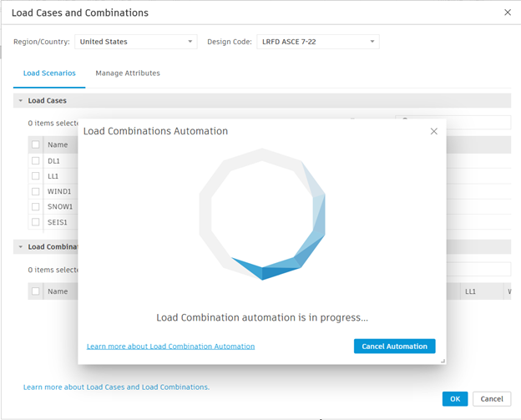Open the Region/Country dropdown
The width and height of the screenshot is (521, 420).
tap(135, 42)
